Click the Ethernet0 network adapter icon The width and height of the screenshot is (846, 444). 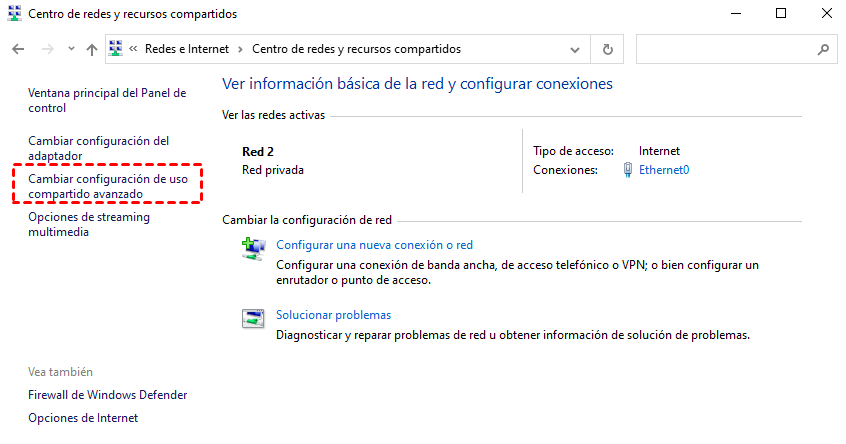pos(627,170)
